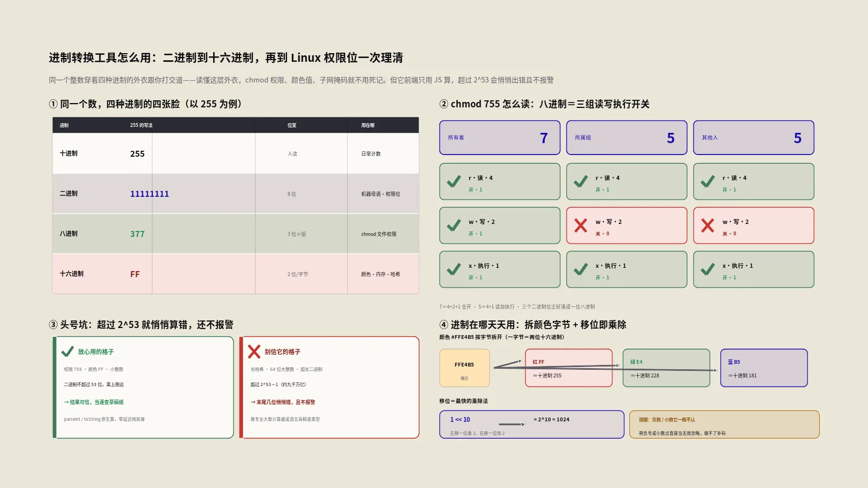This screenshot has width=868, height=488.
Task: Click the 用在哪 column header
Action: point(368,125)
